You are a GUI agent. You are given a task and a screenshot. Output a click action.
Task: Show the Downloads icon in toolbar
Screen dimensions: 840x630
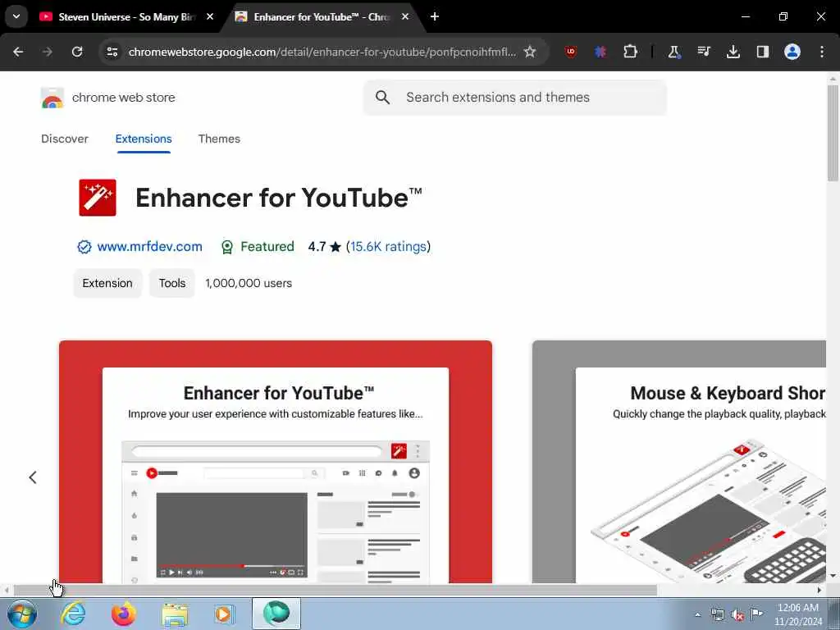click(x=733, y=52)
